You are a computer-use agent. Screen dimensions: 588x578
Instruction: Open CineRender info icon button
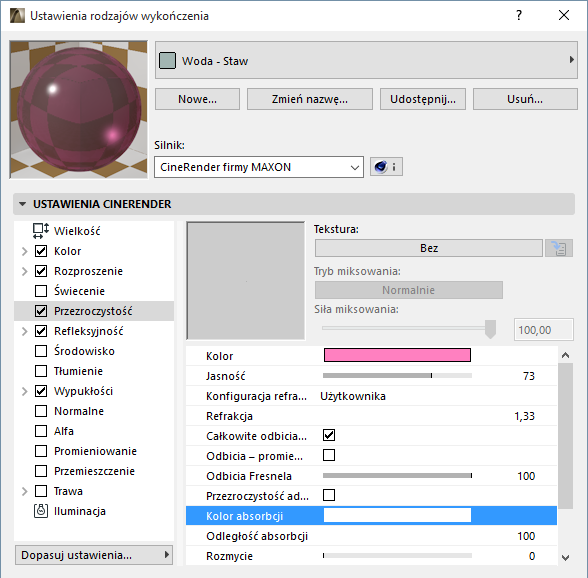pyautogui.click(x=386, y=167)
